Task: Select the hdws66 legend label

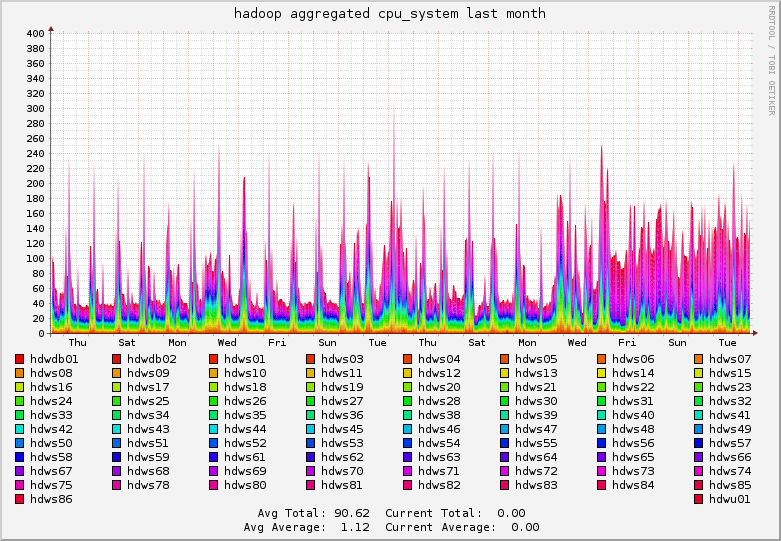Action: click(x=730, y=457)
